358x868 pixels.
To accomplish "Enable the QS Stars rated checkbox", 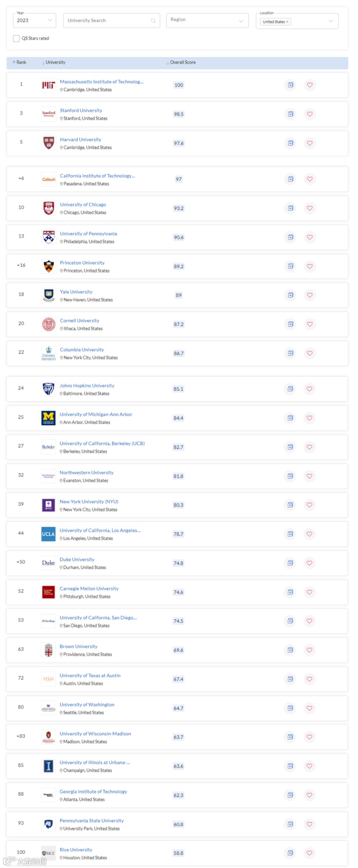I will tap(16, 39).
